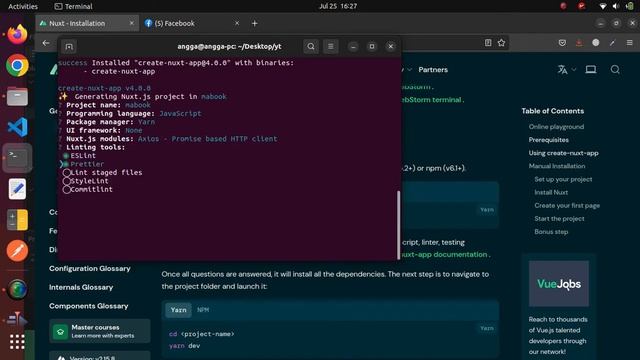Viewport: 640px width, 360px height.
Task: Go back in Firefox
Action: 46,43
